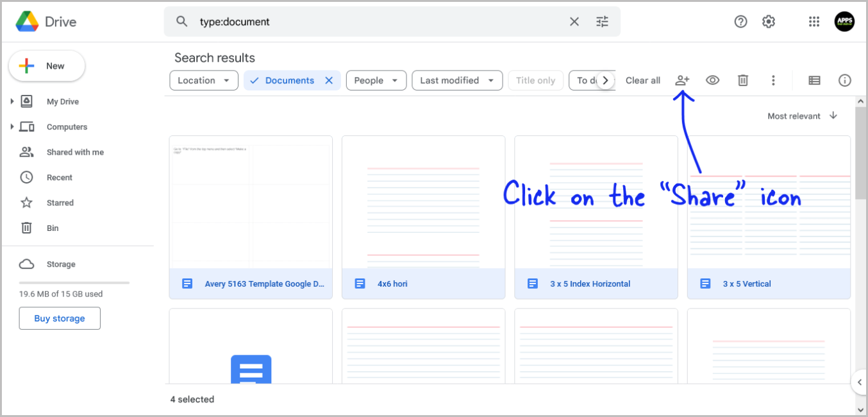Image resolution: width=868 pixels, height=417 pixels.
Task: Select the 3 x 5 Vertical document
Action: [769, 217]
